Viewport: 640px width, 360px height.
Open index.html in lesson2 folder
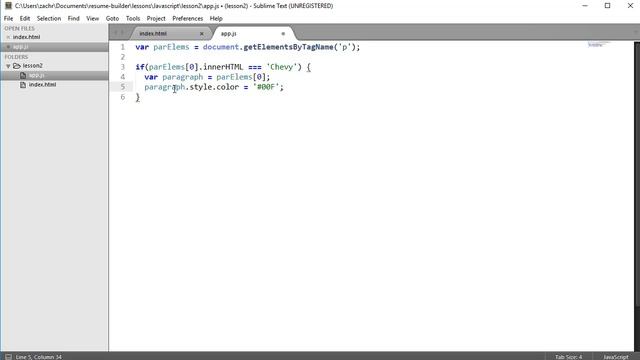click(x=42, y=84)
